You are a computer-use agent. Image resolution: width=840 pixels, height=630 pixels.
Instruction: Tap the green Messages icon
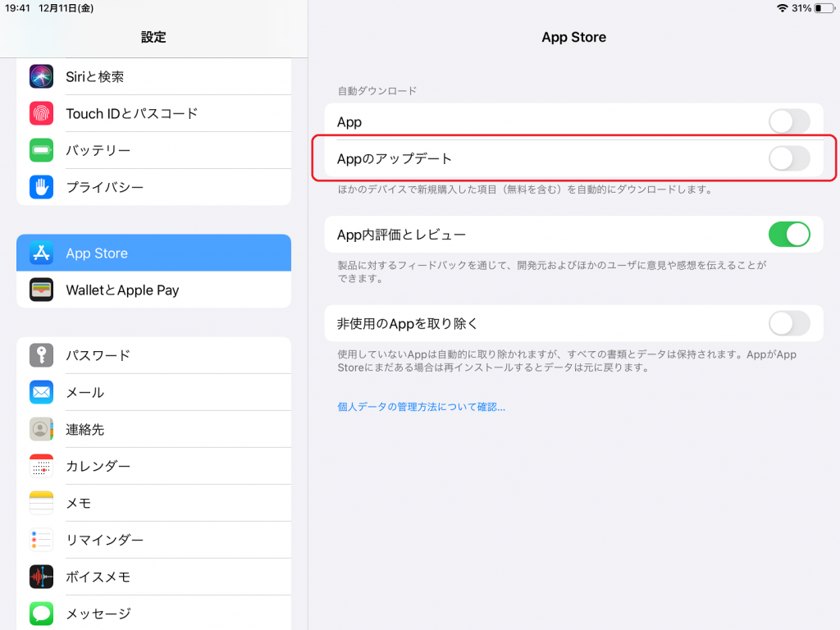[x=41, y=614]
